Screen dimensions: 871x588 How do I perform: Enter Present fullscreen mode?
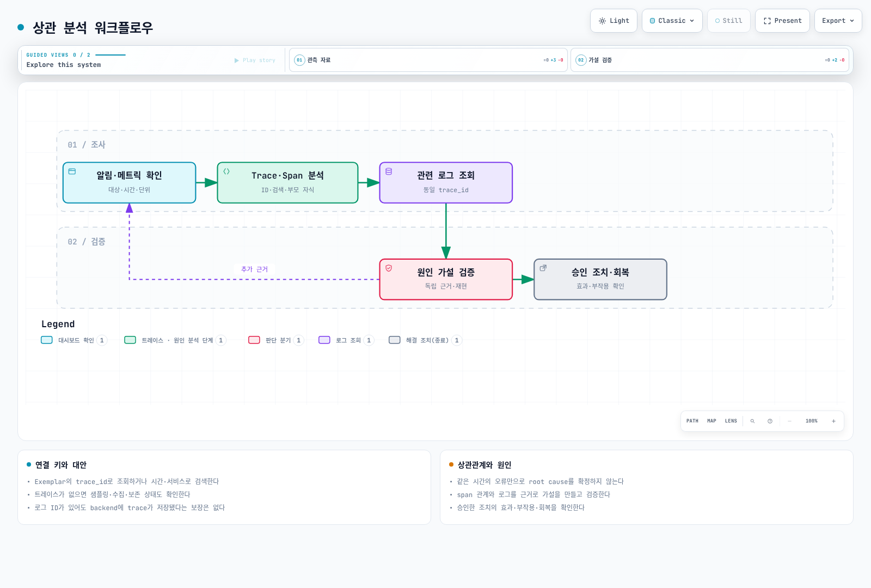(782, 21)
